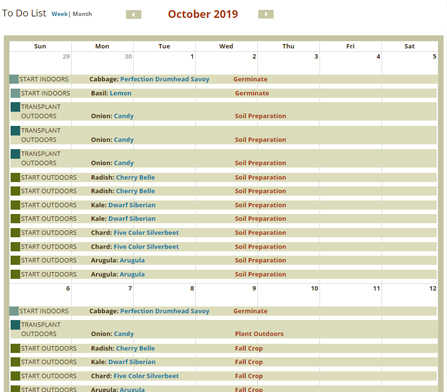
Task: Open Fall Crop task for Kale: Dwarf Siberian
Action: click(x=249, y=362)
